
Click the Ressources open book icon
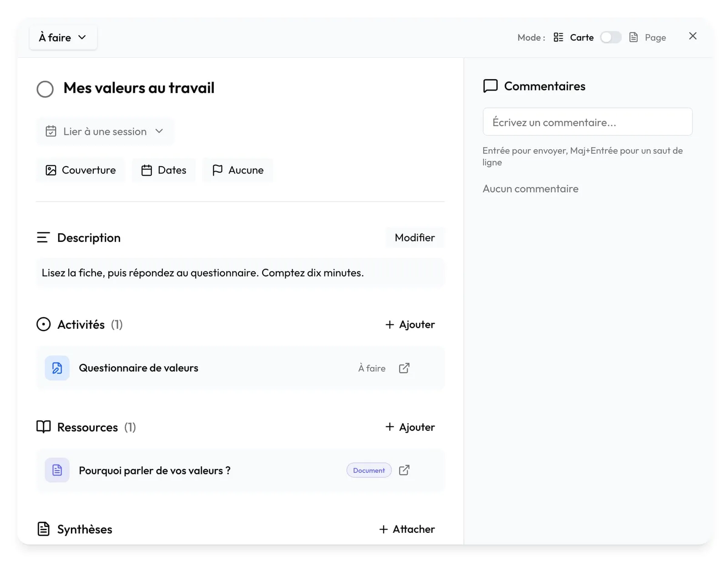[x=43, y=427]
